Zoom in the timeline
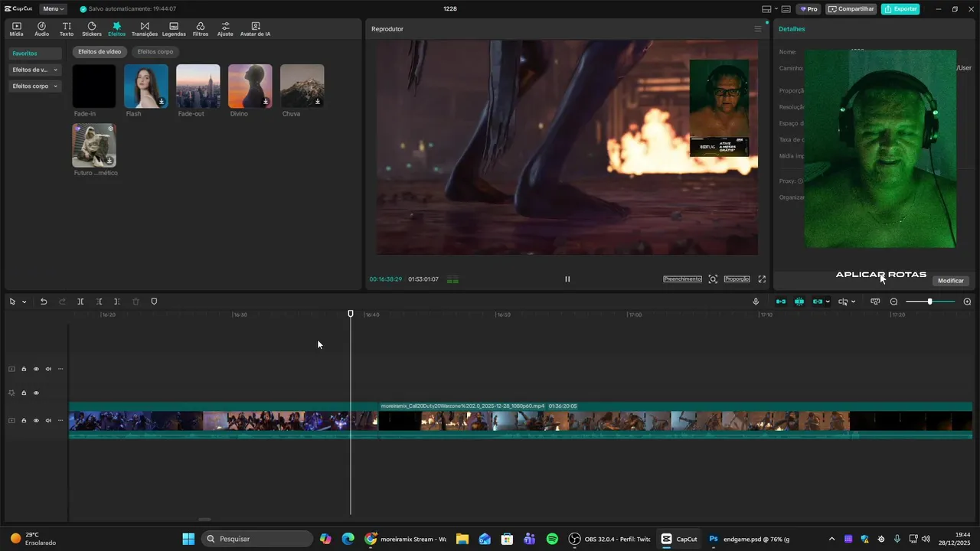 967,302
